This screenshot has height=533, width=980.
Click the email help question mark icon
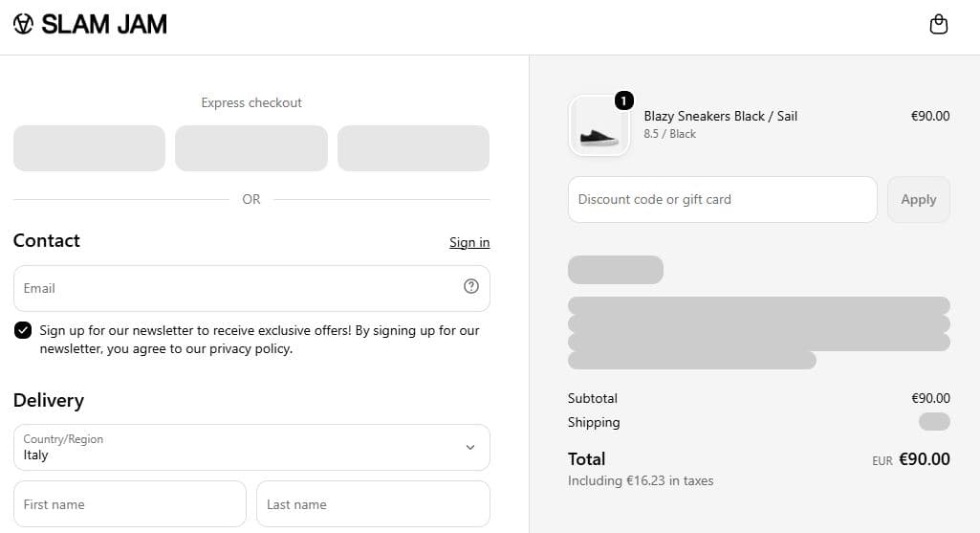(x=471, y=286)
